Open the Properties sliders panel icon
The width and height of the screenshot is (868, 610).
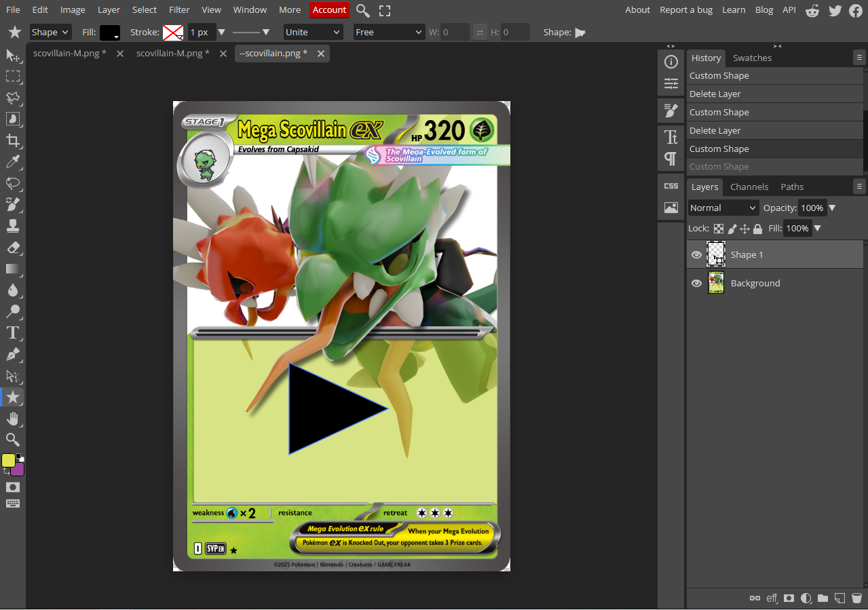click(671, 84)
